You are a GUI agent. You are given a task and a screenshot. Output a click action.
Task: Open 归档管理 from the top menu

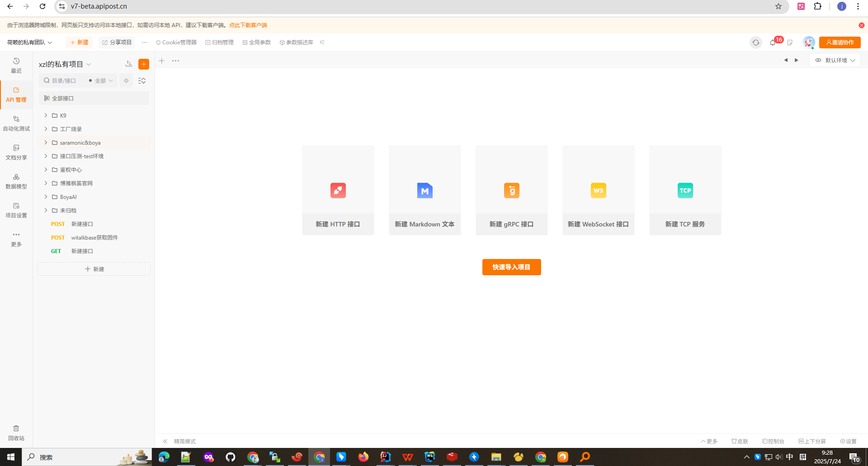[220, 42]
